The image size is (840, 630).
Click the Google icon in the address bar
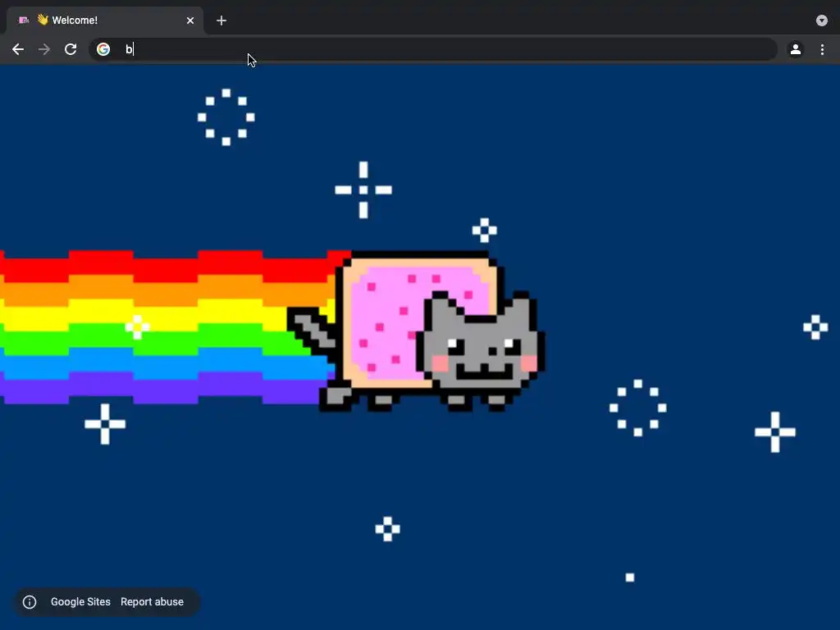(103, 49)
